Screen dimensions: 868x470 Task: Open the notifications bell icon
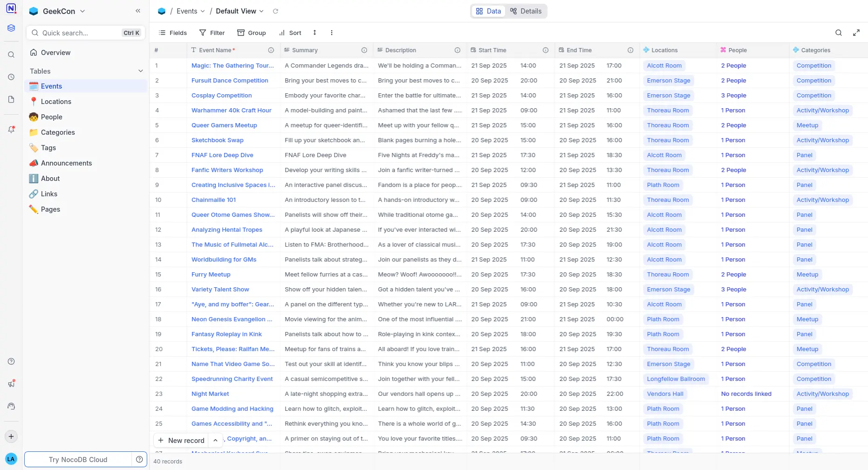pos(11,130)
